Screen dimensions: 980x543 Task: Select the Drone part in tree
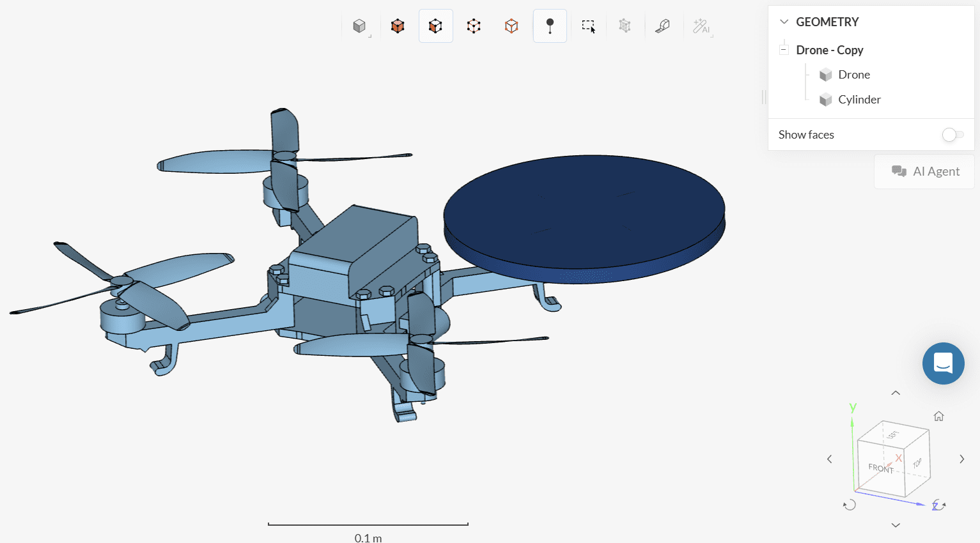853,75
